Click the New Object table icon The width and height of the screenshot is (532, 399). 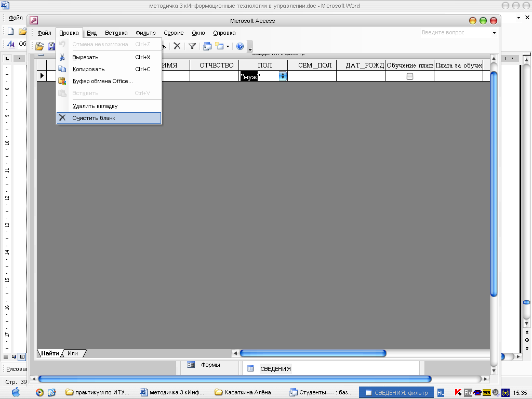pyautogui.click(x=219, y=46)
